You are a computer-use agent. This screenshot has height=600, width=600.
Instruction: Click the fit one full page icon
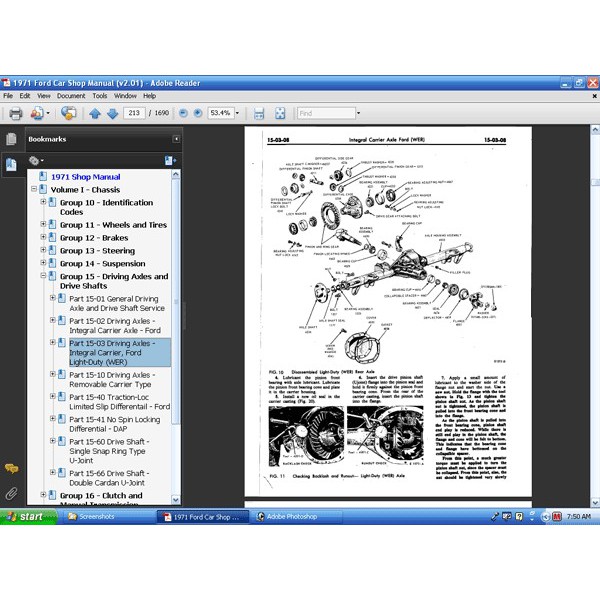(x=280, y=113)
